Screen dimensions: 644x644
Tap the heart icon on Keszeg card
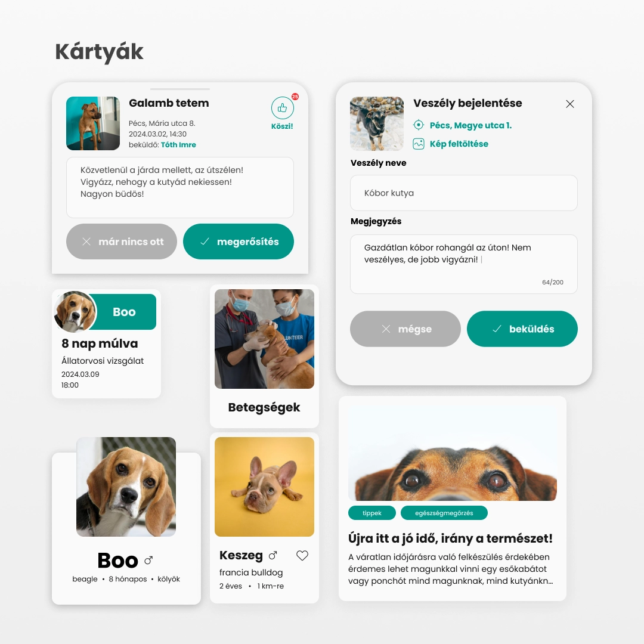pos(302,555)
